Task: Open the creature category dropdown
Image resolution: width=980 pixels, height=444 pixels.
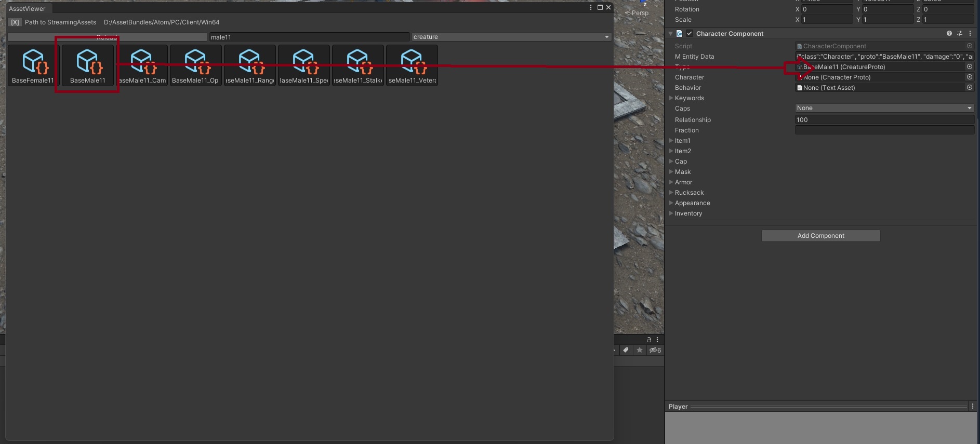Action: (x=511, y=37)
